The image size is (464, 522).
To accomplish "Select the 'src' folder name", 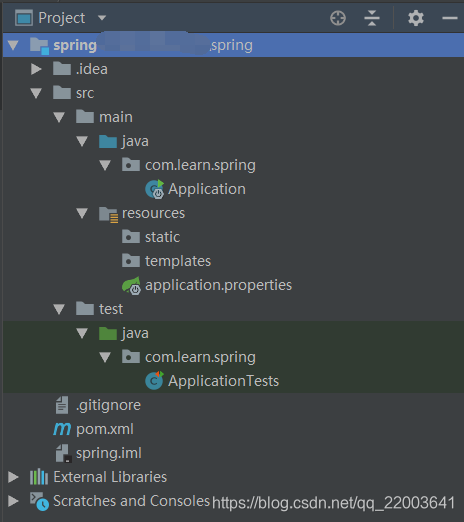I will 85,93.
